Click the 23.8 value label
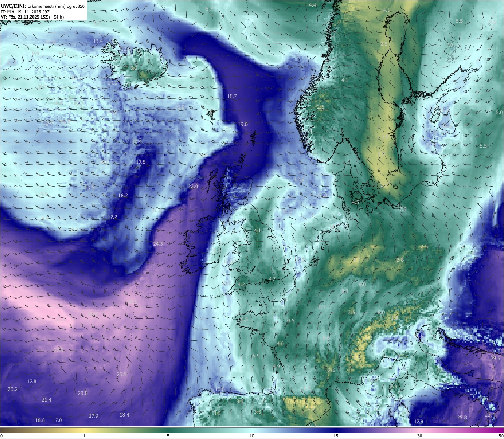504x439 pixels. 83,393
